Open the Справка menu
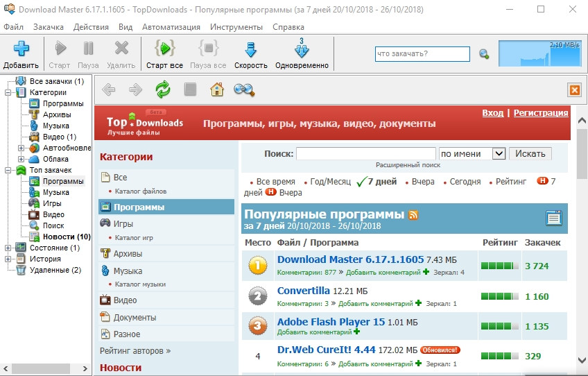588x376 pixels. (x=288, y=27)
